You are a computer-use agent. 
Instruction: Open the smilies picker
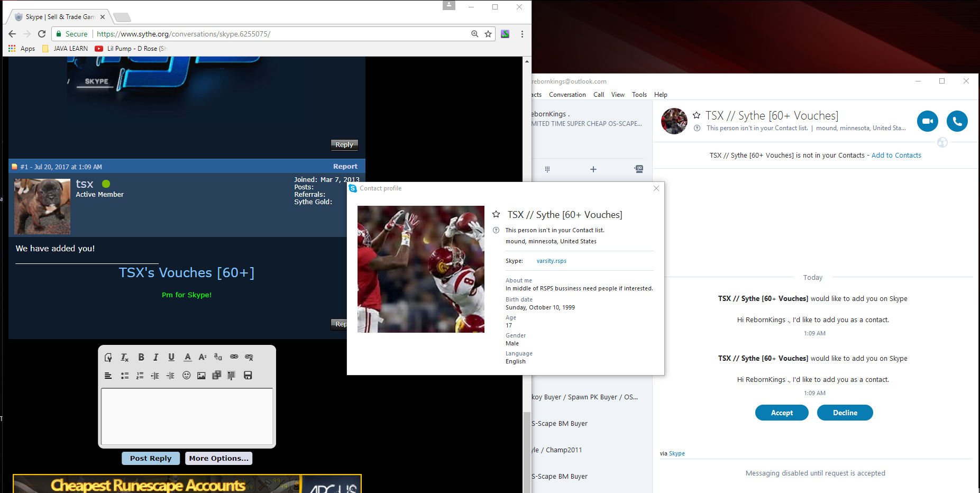point(186,376)
